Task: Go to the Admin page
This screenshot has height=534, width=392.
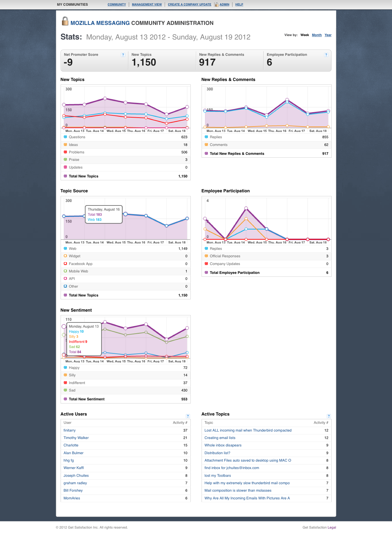Action: tap(224, 5)
